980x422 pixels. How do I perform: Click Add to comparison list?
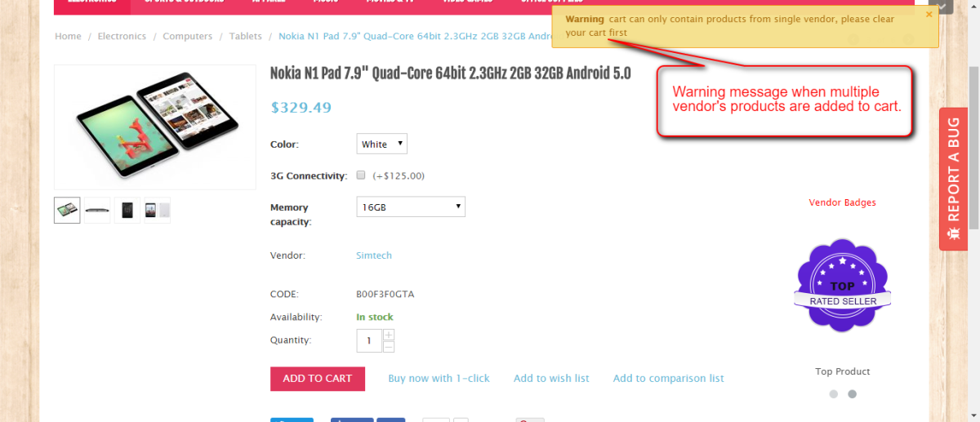pyautogui.click(x=669, y=378)
